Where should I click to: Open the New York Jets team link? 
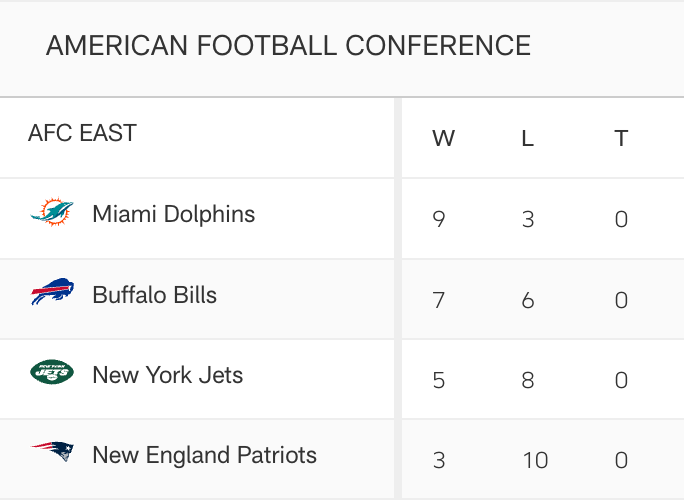click(167, 375)
